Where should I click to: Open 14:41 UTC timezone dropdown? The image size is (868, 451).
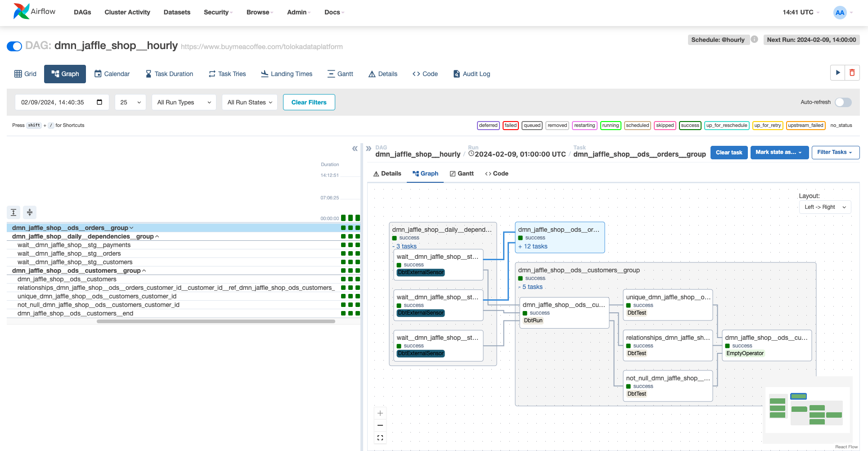801,12
